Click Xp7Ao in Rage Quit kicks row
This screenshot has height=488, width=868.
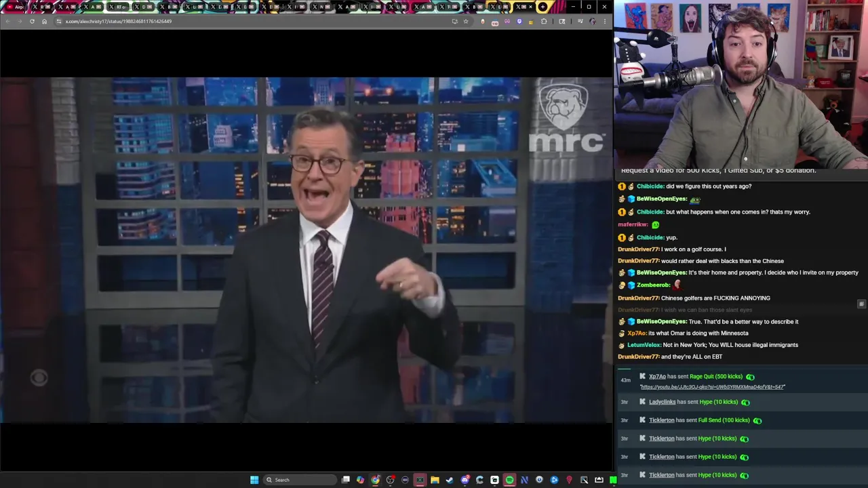click(657, 377)
